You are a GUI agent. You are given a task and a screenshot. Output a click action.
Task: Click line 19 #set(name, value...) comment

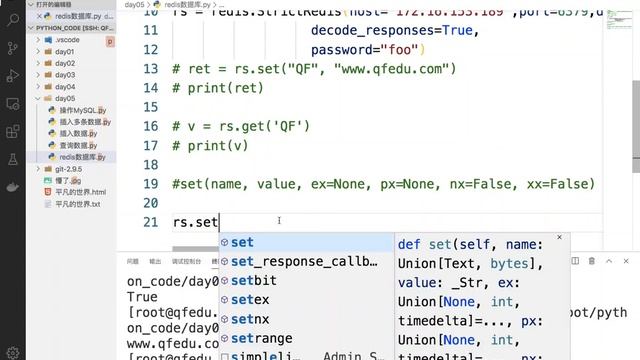click(x=383, y=184)
